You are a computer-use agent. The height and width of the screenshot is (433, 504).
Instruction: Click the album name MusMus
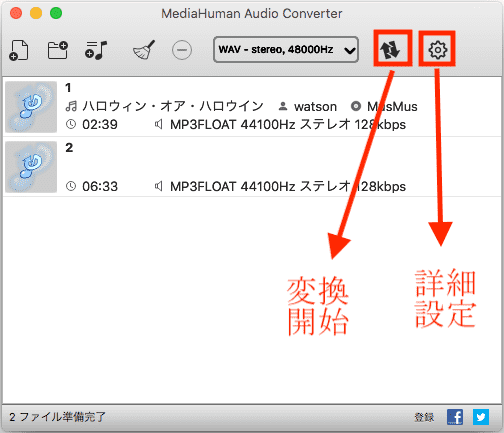[x=392, y=107]
